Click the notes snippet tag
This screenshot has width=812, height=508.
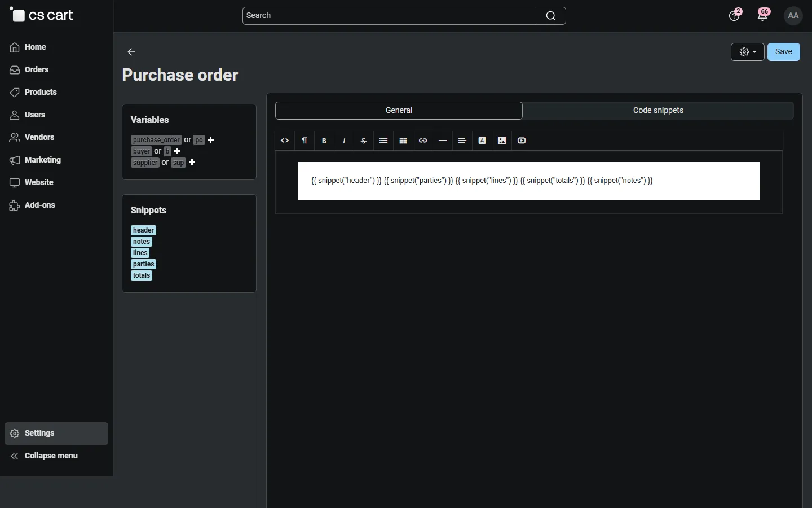(142, 242)
